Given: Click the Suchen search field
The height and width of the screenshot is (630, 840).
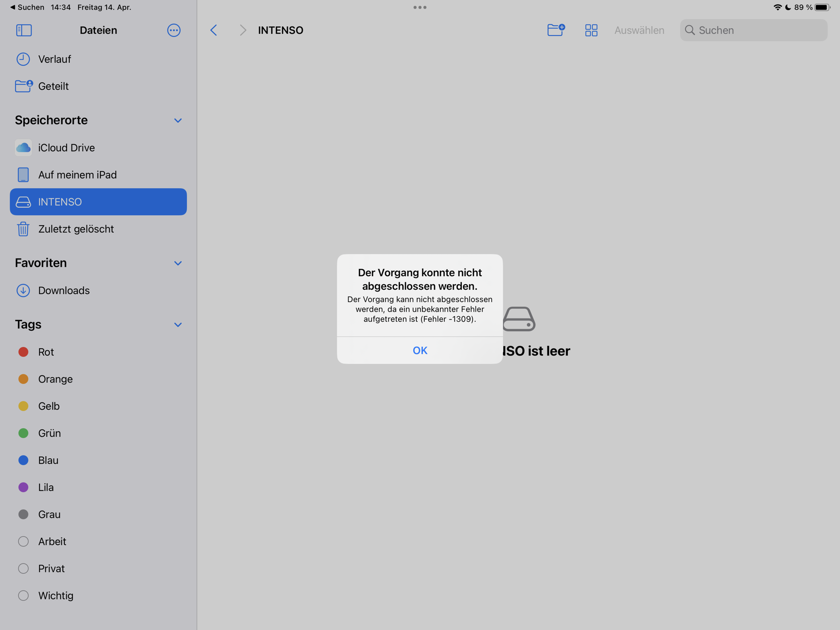Looking at the screenshot, I should pos(753,31).
